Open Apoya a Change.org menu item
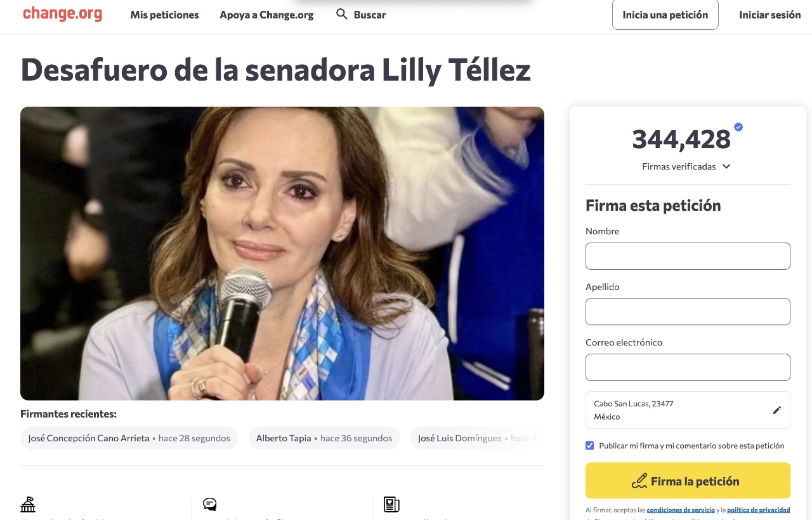This screenshot has height=520, width=812. click(x=266, y=15)
